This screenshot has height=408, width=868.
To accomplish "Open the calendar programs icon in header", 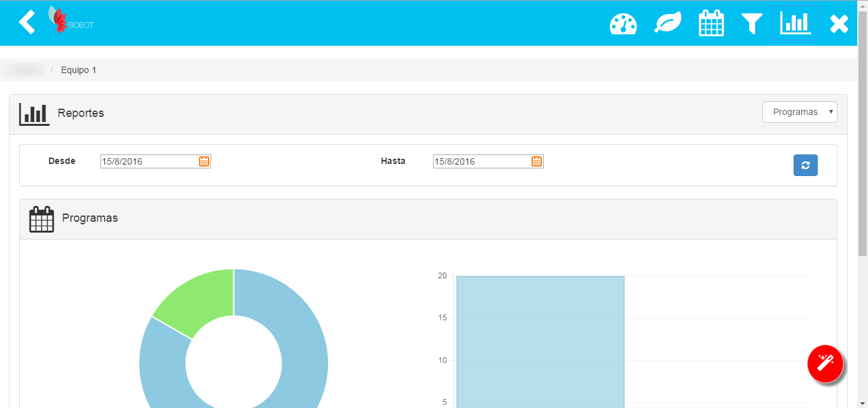I will click(x=711, y=24).
